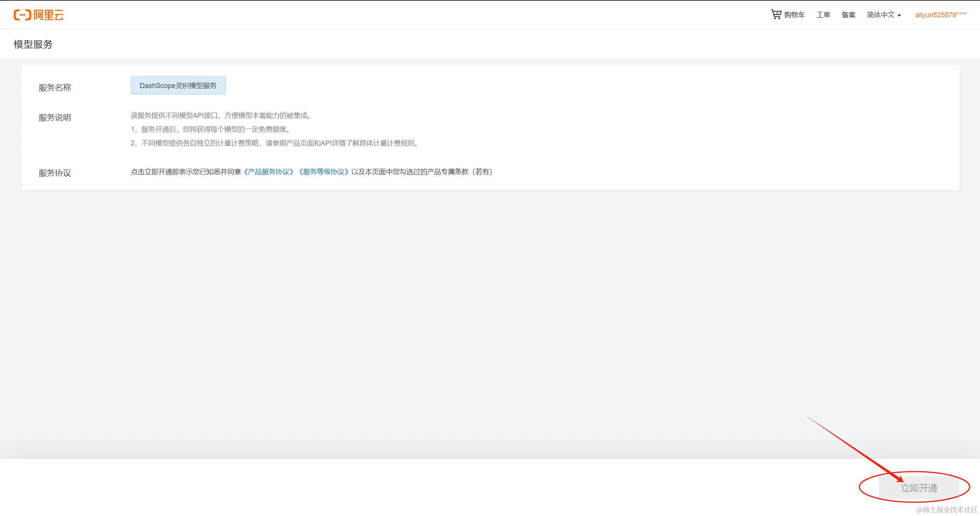Click the cart basket next to 购物车 text

tap(777, 14)
